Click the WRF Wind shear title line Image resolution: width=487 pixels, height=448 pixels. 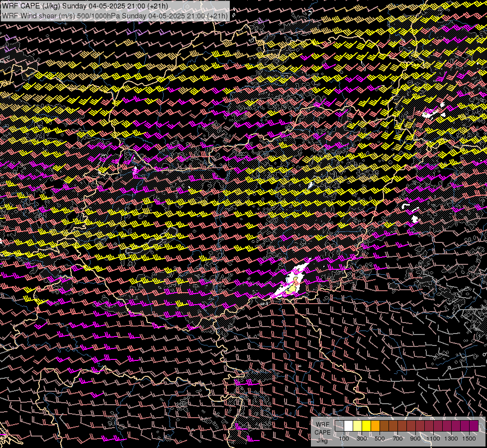pyautogui.click(x=114, y=15)
